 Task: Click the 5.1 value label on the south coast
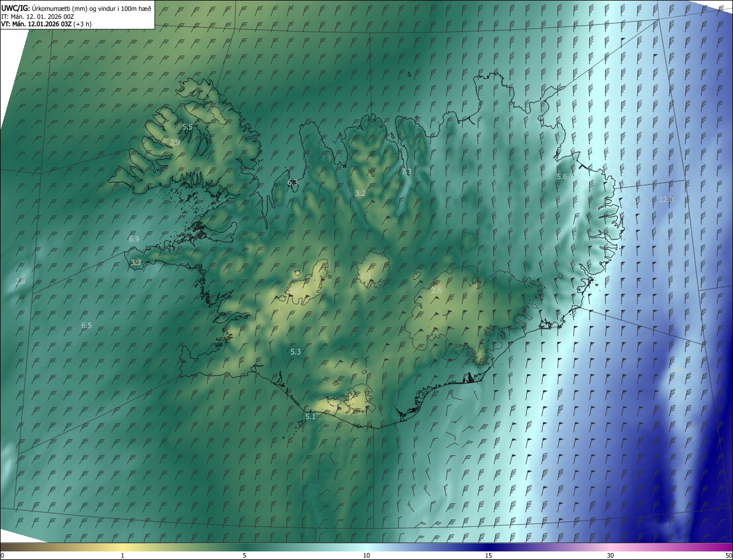310,417
